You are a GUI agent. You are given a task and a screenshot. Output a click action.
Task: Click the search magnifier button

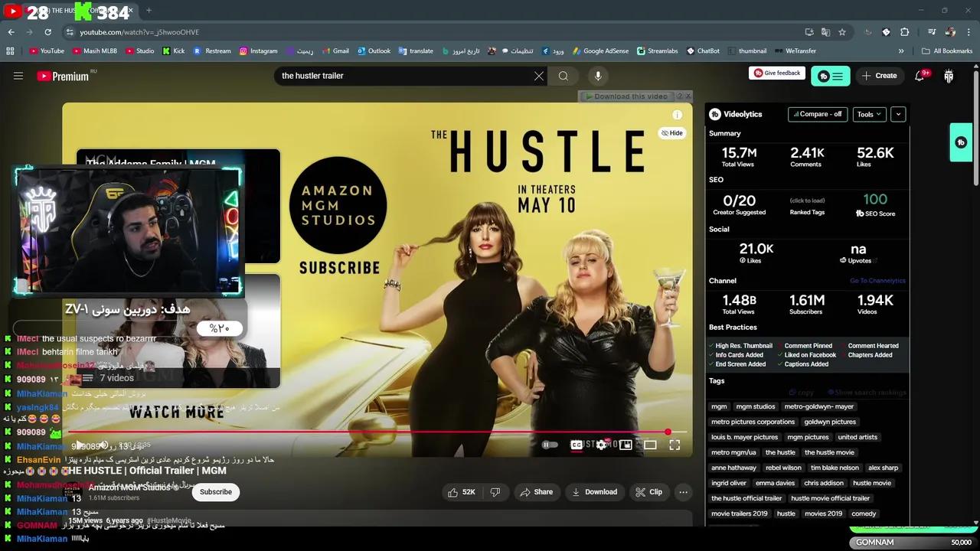pos(563,76)
